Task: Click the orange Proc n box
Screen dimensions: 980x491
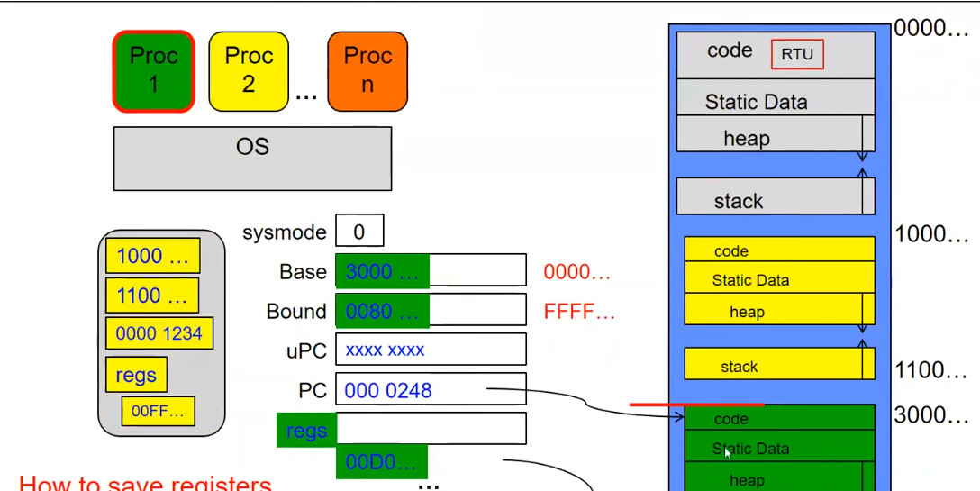Action: click(367, 71)
